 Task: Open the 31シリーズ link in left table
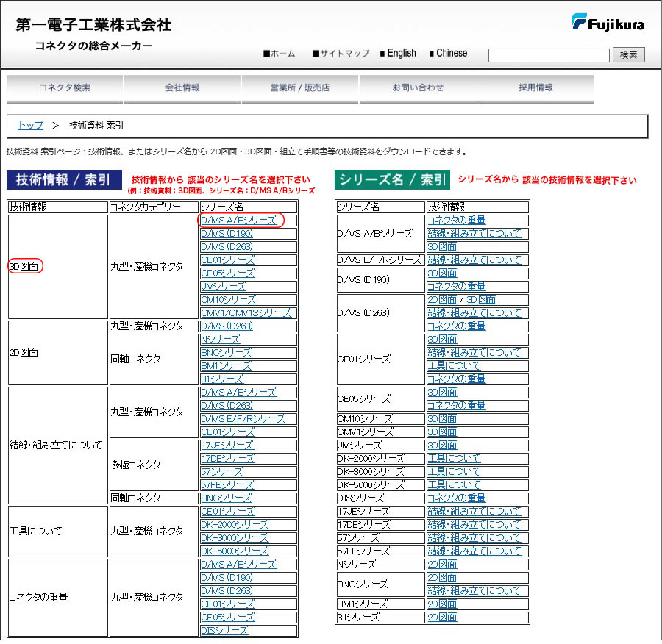coord(222,379)
